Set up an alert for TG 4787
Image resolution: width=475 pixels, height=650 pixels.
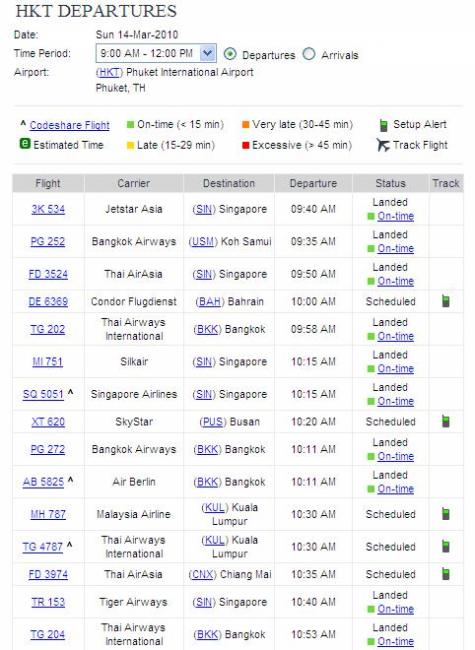[446, 546]
